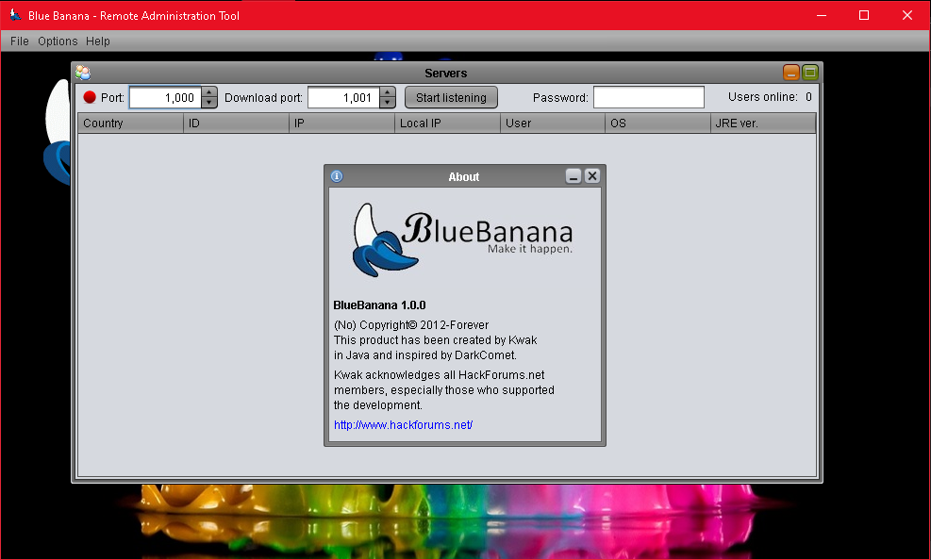Click the banana graphic behind the Servers window
This screenshot has height=560, width=931.
pos(57,141)
